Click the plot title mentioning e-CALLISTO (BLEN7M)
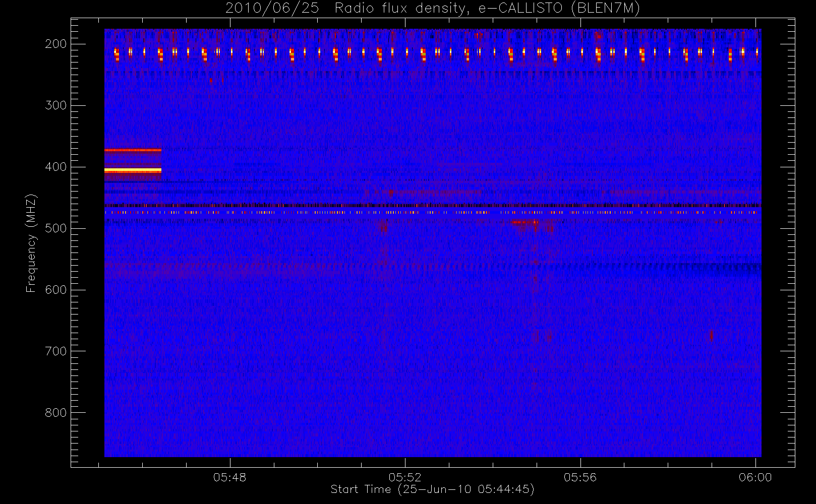816x504 pixels. 432,8
